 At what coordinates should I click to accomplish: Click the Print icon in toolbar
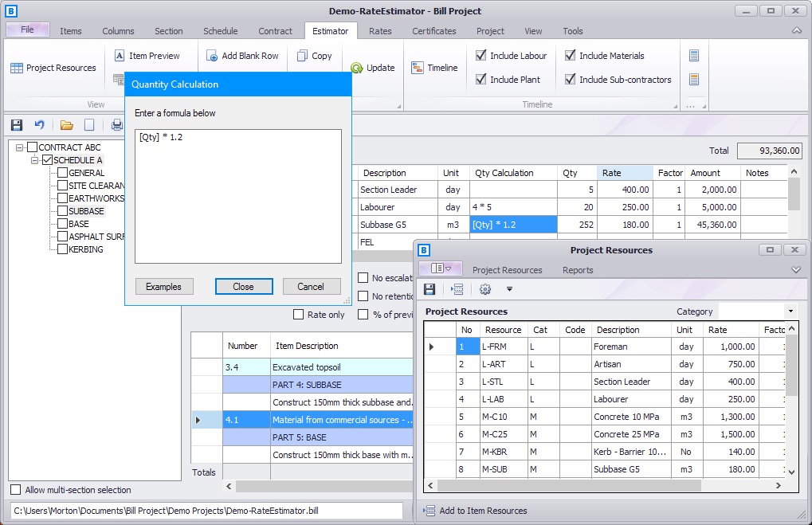(x=117, y=125)
